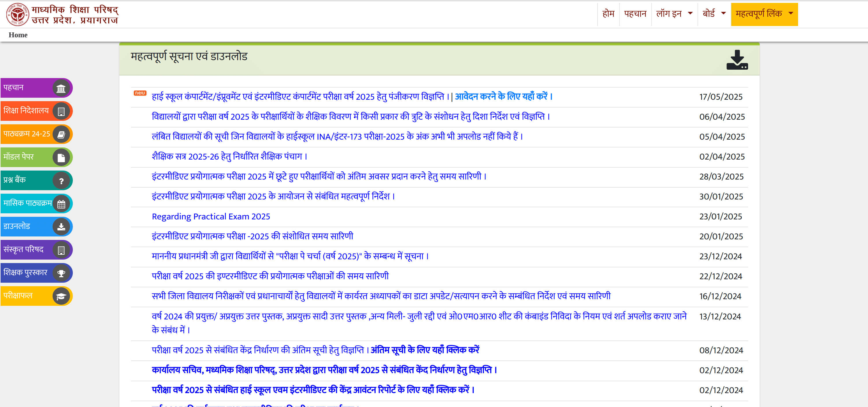
Task: Open केंद्र आवंटन रिपोर्ट link
Action: pyautogui.click(x=313, y=390)
